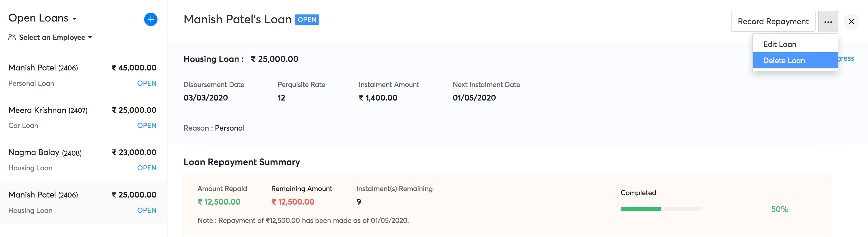Open the Select an Employee dropdown
868x237 pixels.
point(55,37)
